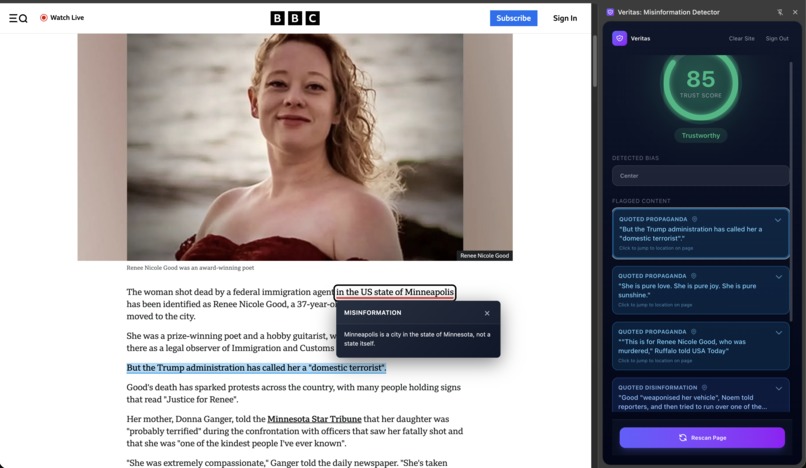Click the 85 trust score gauge

pos(701,83)
